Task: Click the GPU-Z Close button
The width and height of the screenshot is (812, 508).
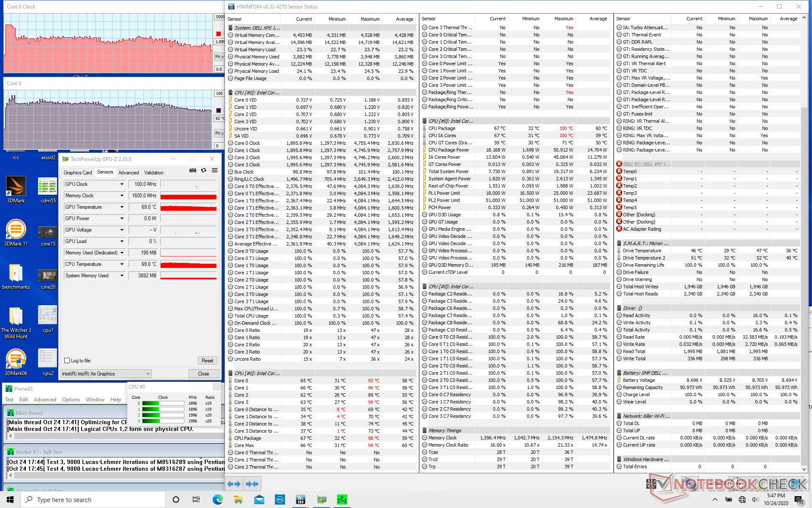Action: [x=203, y=374]
